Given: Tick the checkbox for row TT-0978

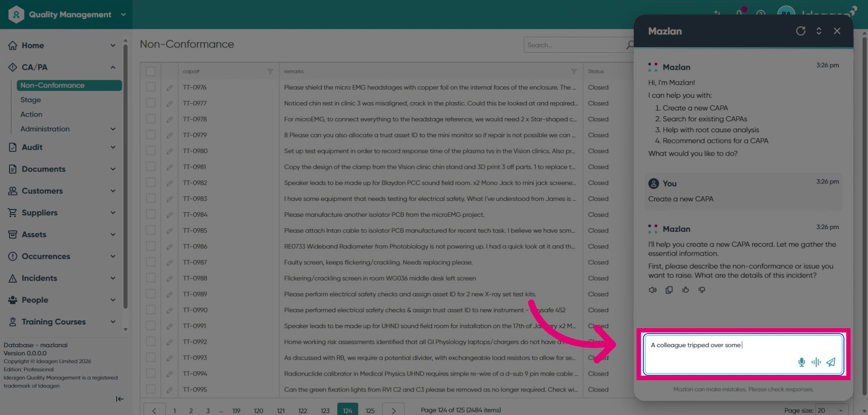Looking at the screenshot, I should point(151,119).
